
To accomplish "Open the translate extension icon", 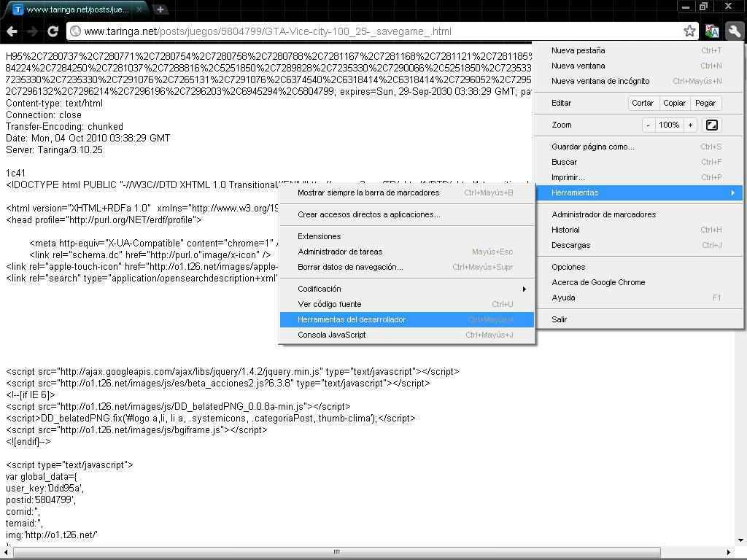I will click(x=712, y=31).
